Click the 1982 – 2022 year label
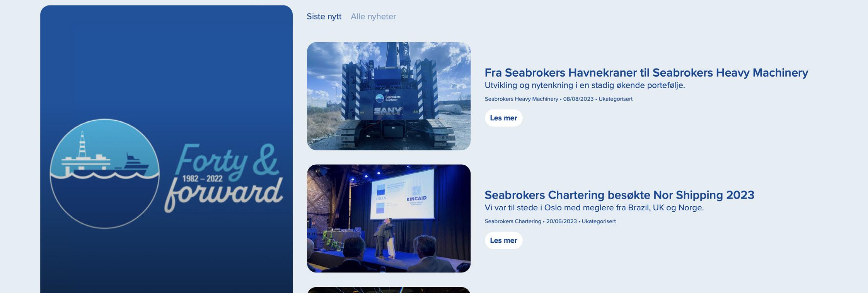 pyautogui.click(x=202, y=179)
